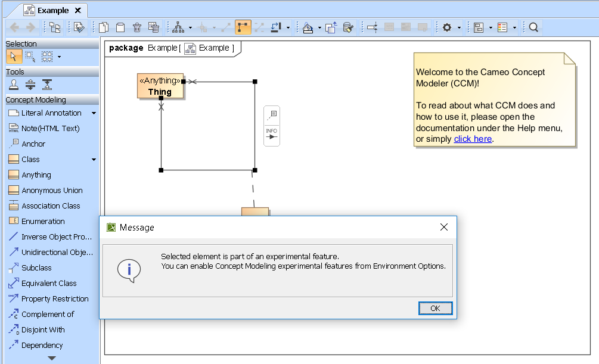Select the Anonymous Union element tool
The height and width of the screenshot is (364, 599).
(52, 191)
